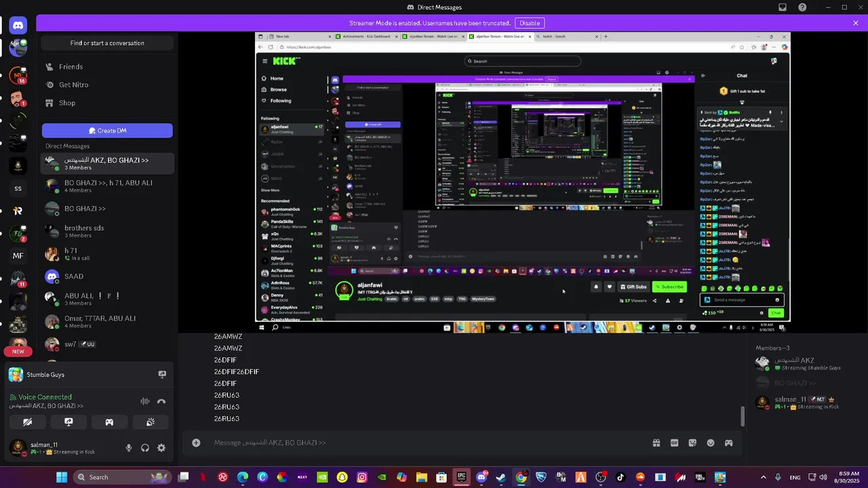Select salman_11 in the members list
The height and width of the screenshot is (488, 868).
(x=804, y=403)
